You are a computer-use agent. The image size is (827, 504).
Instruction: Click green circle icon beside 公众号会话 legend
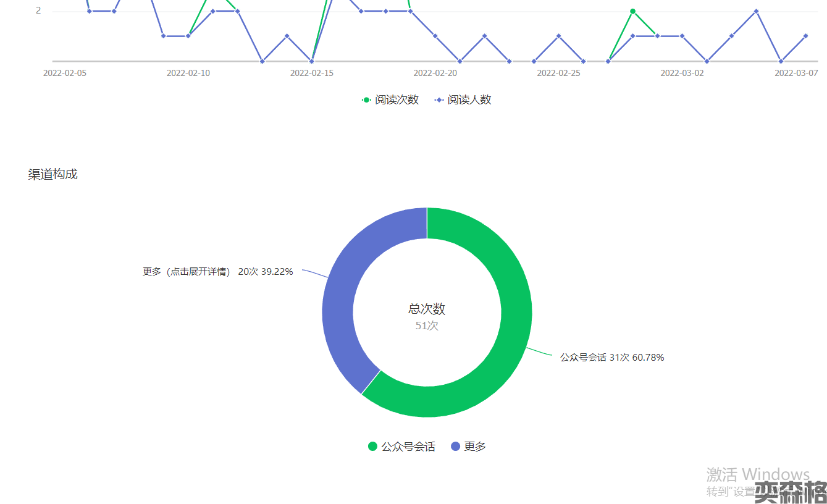point(372,447)
